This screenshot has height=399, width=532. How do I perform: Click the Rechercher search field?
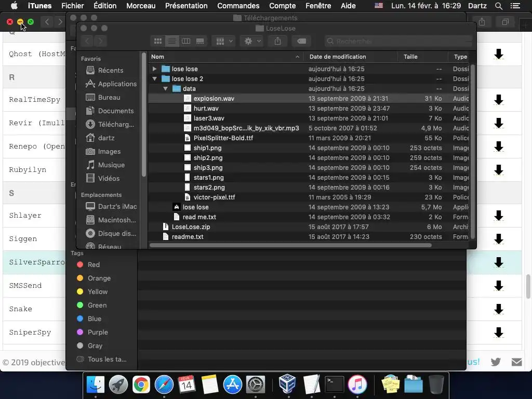[x=398, y=41]
